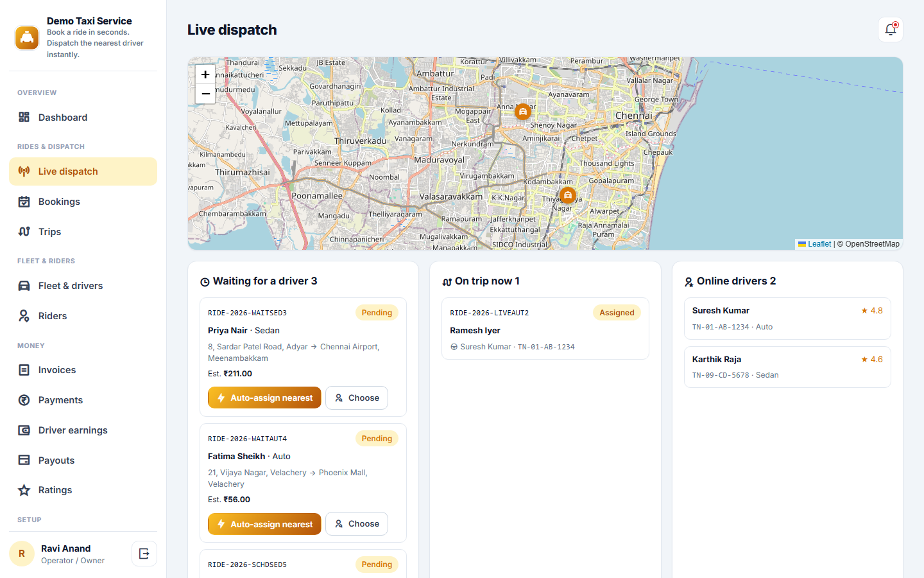Click the taxi marker near Thyagaraya Nagar
Viewport: 924px width, 578px height.
[567, 195]
